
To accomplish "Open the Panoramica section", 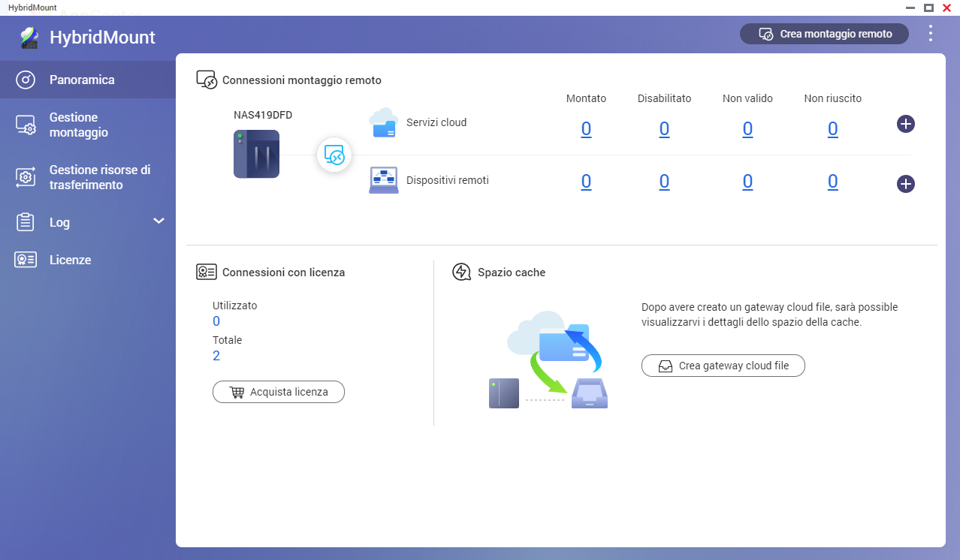I will tap(88, 80).
